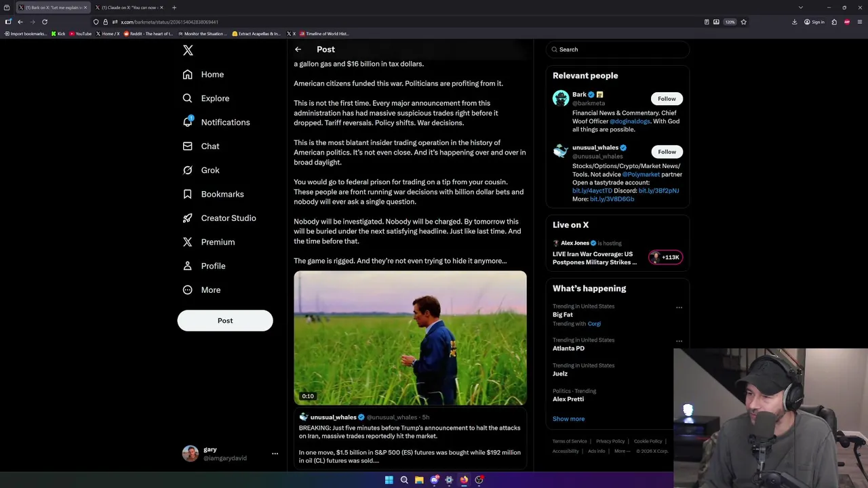Expand the More menu in sidebar

201,290
